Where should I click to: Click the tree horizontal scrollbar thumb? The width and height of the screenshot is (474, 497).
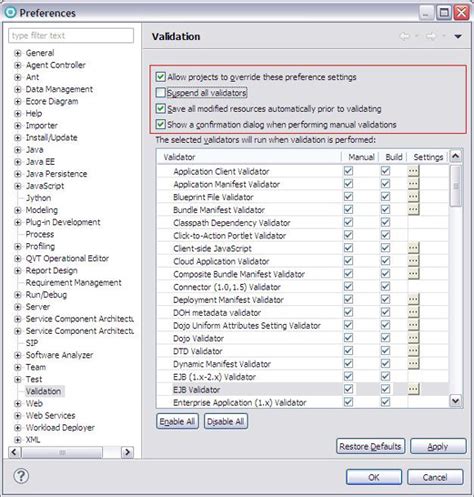click(x=62, y=452)
